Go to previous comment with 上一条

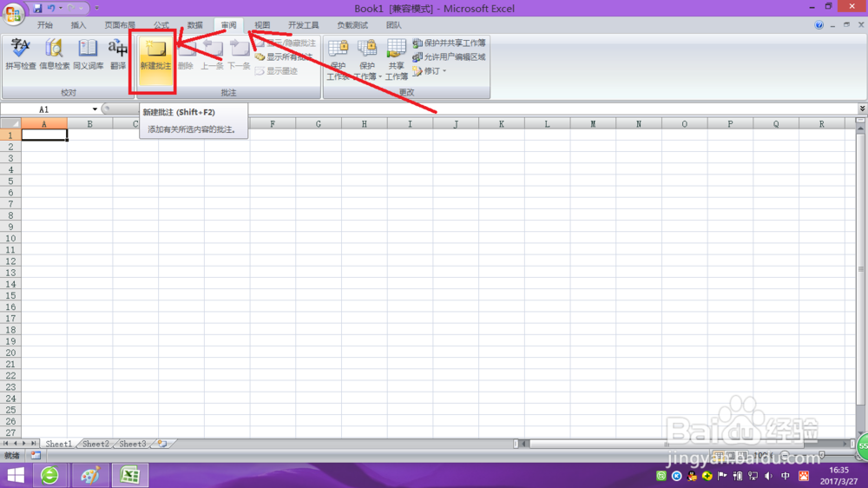[x=212, y=55]
